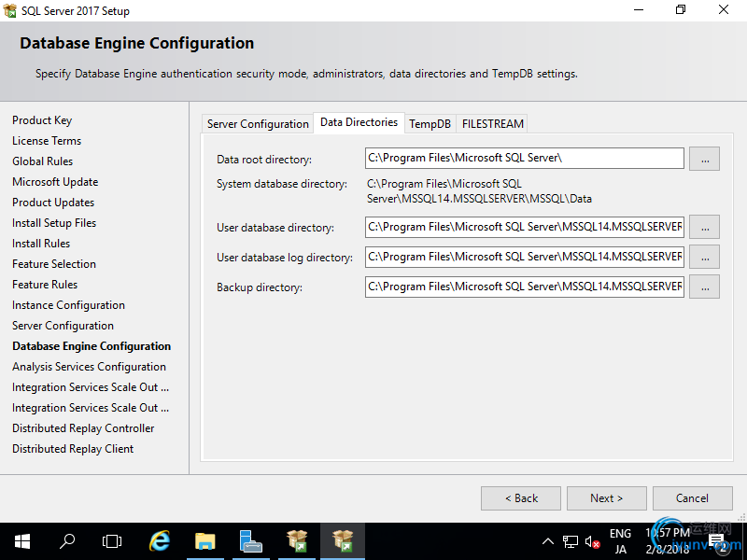Browse for User database log directory

coord(705,258)
